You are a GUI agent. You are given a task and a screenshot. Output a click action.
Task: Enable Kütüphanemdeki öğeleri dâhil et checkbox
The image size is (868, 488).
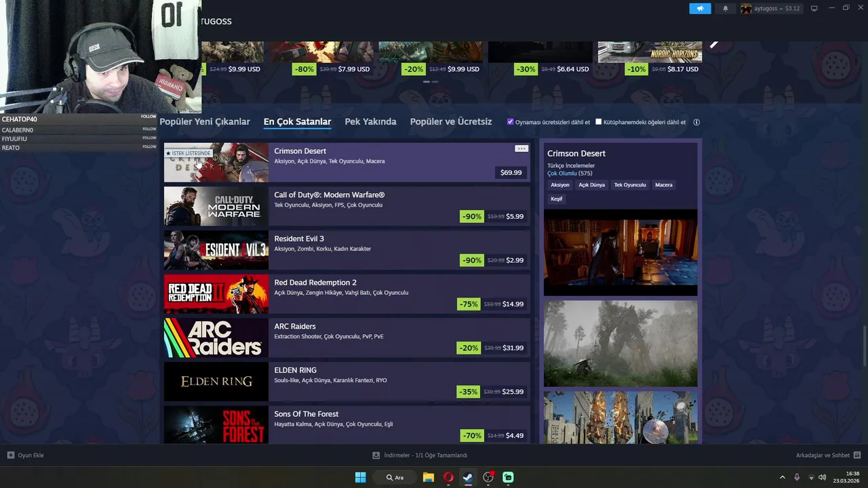pos(598,122)
